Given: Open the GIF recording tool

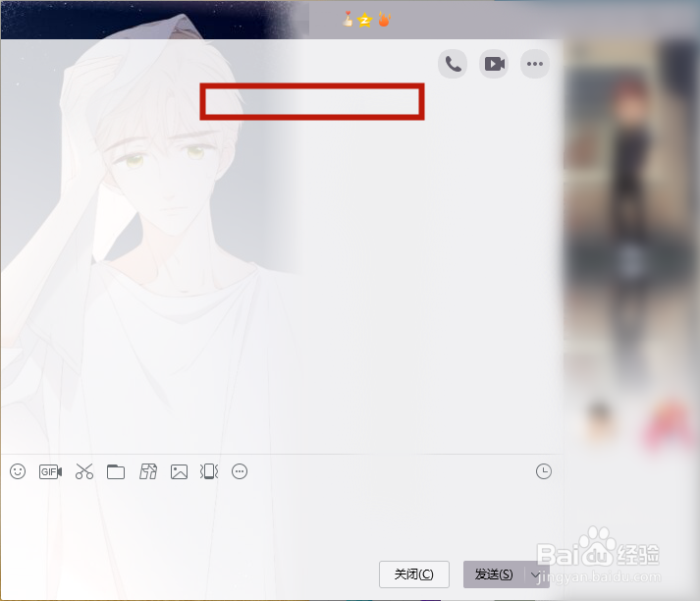Looking at the screenshot, I should (50, 471).
